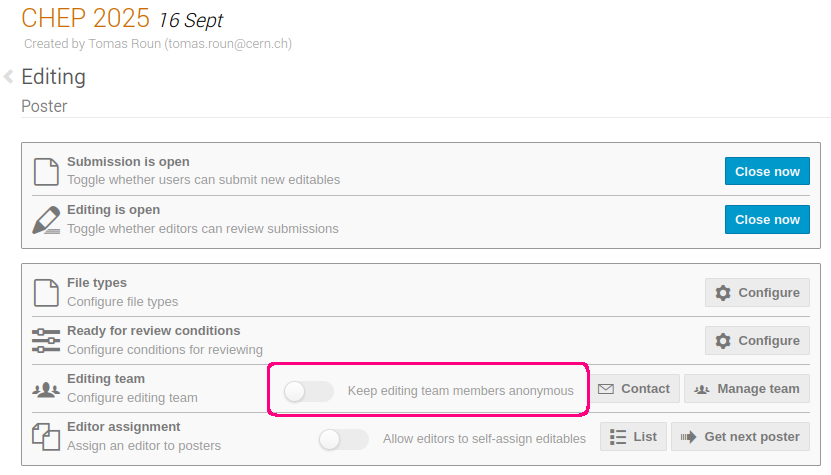Click the Keep editing team members anonymous label
831x475 pixels.
(x=461, y=391)
